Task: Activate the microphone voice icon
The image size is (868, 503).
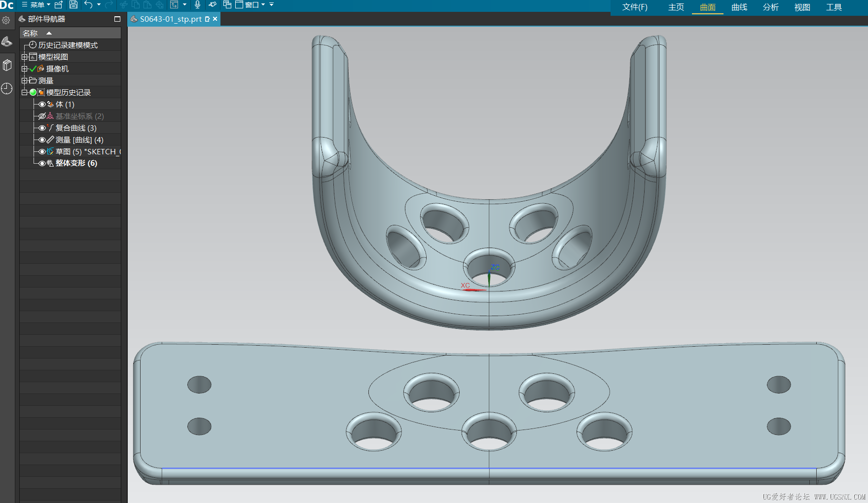Action: pos(197,5)
